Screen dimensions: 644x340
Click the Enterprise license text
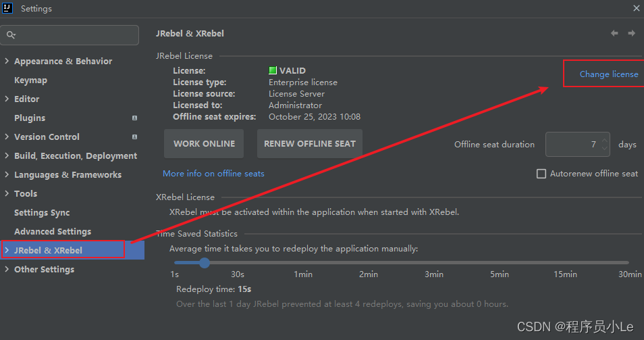click(303, 82)
